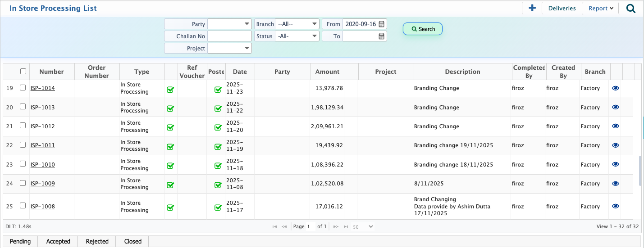
Task: View details eye icon for ISP-1011
Action: [616, 145]
